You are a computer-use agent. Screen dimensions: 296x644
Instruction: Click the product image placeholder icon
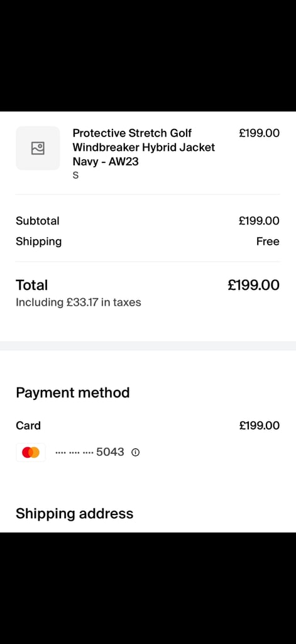point(38,148)
